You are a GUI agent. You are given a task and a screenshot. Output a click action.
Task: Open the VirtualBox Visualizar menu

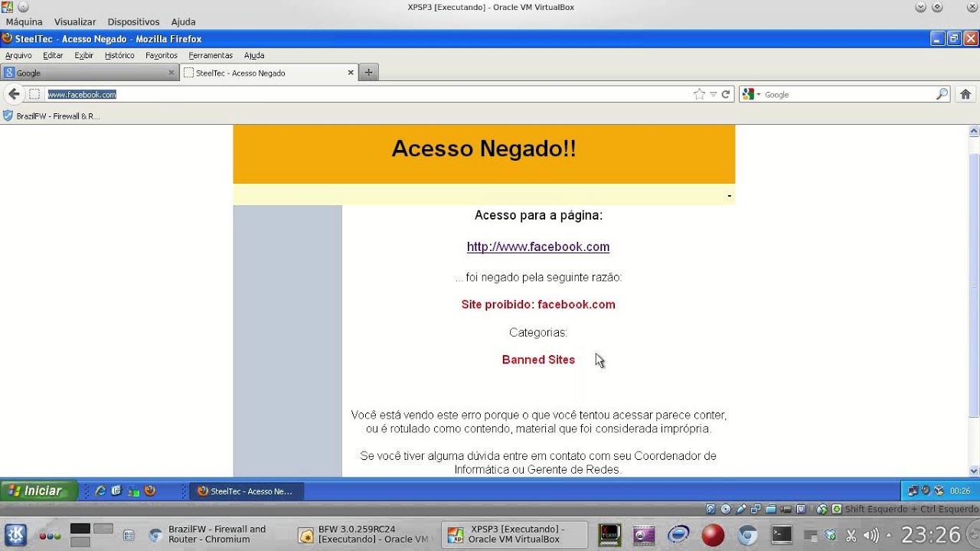75,22
